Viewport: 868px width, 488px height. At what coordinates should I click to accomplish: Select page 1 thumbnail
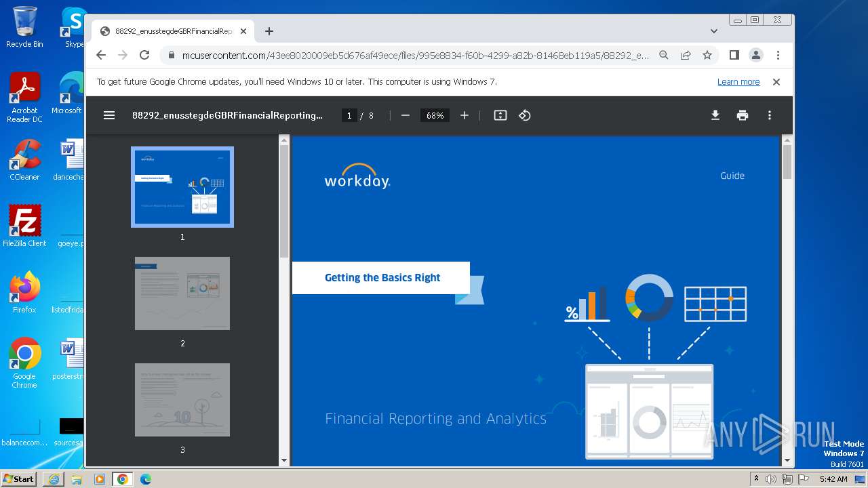[x=182, y=187]
